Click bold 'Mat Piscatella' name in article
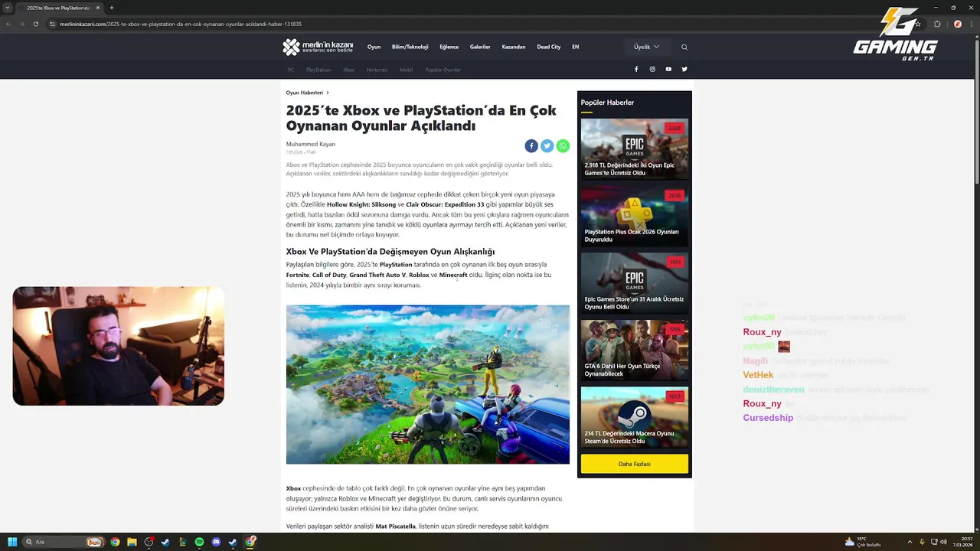Screen dimensions: 980x551 (395, 527)
